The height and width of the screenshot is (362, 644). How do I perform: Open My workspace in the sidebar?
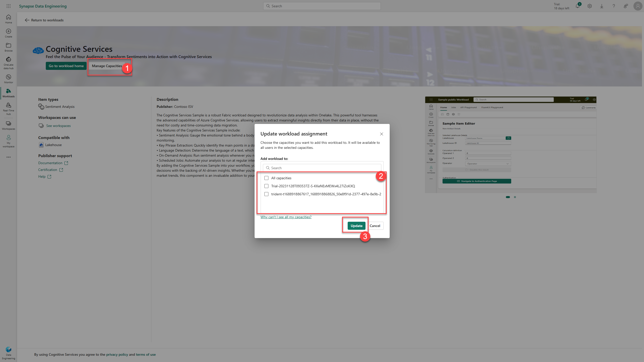pos(9,141)
